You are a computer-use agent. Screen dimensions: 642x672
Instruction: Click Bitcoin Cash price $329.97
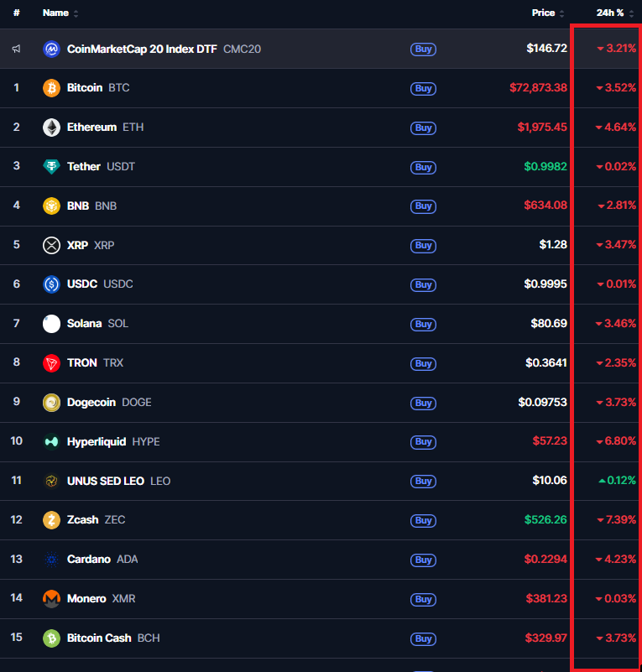coord(546,638)
